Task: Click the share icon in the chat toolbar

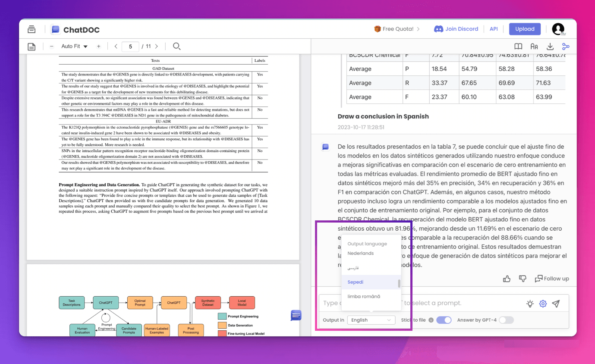Action: coord(565,47)
